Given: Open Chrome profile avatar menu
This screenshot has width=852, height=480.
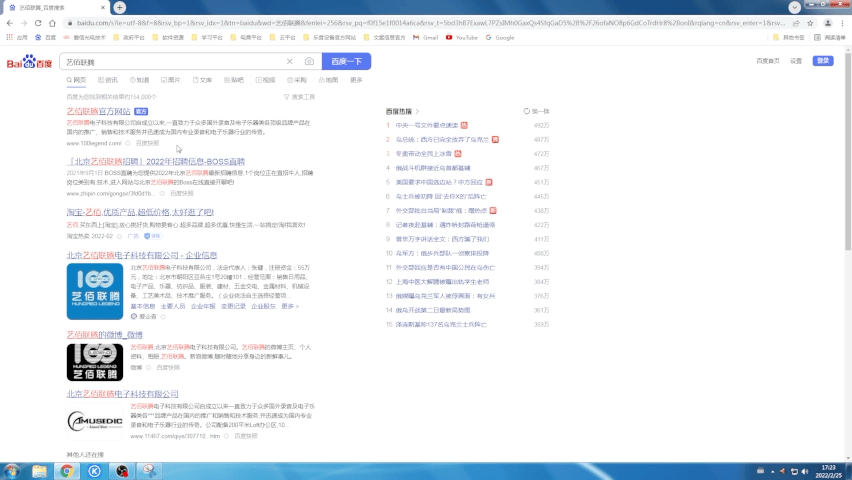Looking at the screenshot, I should (x=828, y=23).
